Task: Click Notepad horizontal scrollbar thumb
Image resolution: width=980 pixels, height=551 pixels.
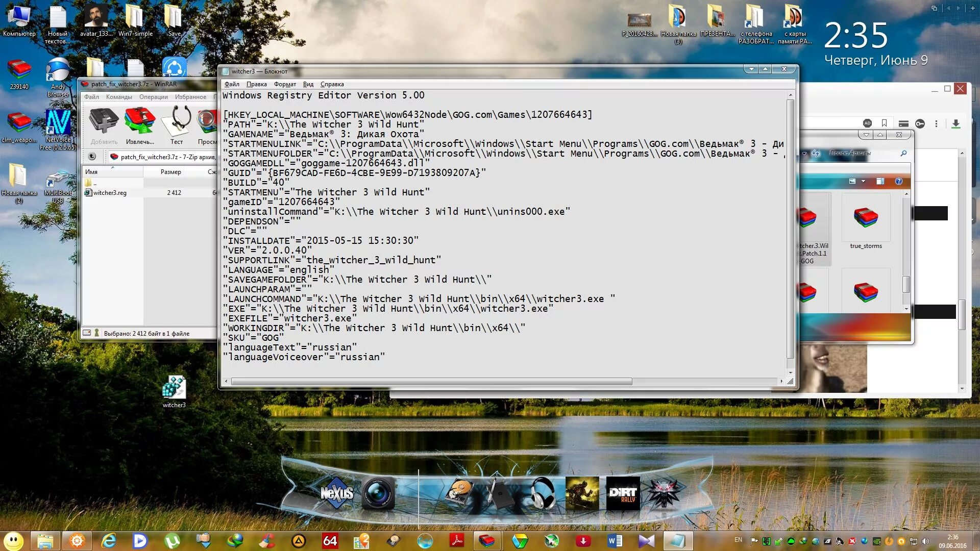Action: (x=431, y=382)
